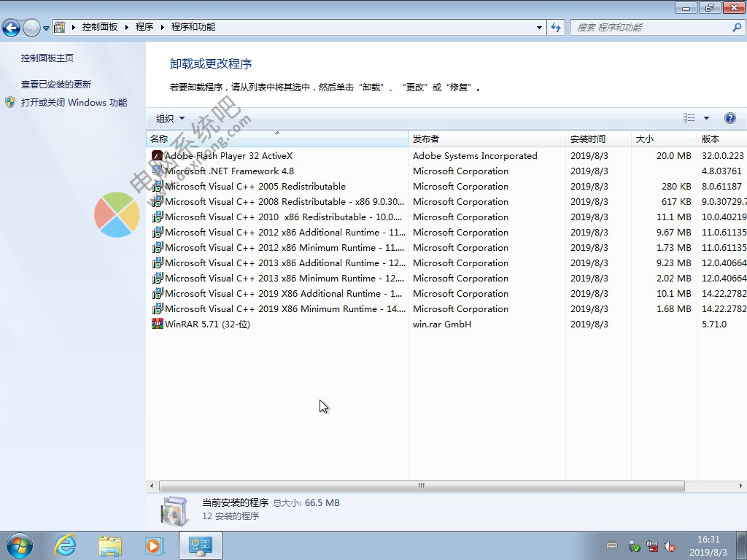Click the Control Panel icon in address bar
The width and height of the screenshot is (747, 560).
tap(60, 27)
